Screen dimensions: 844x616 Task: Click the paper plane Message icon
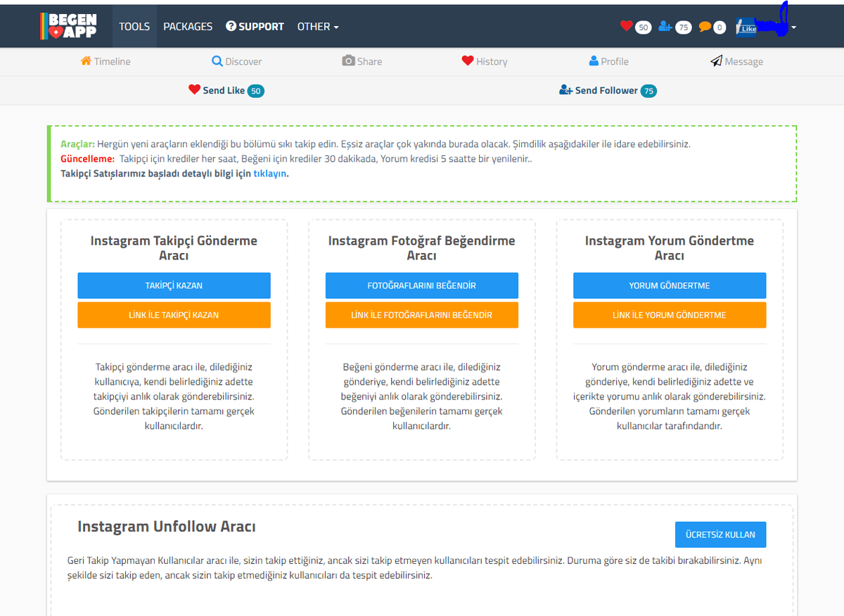(x=716, y=61)
